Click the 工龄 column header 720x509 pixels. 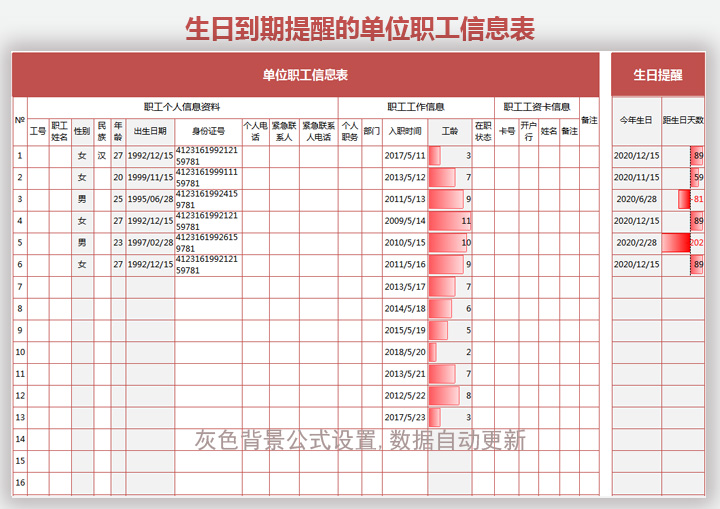point(450,131)
